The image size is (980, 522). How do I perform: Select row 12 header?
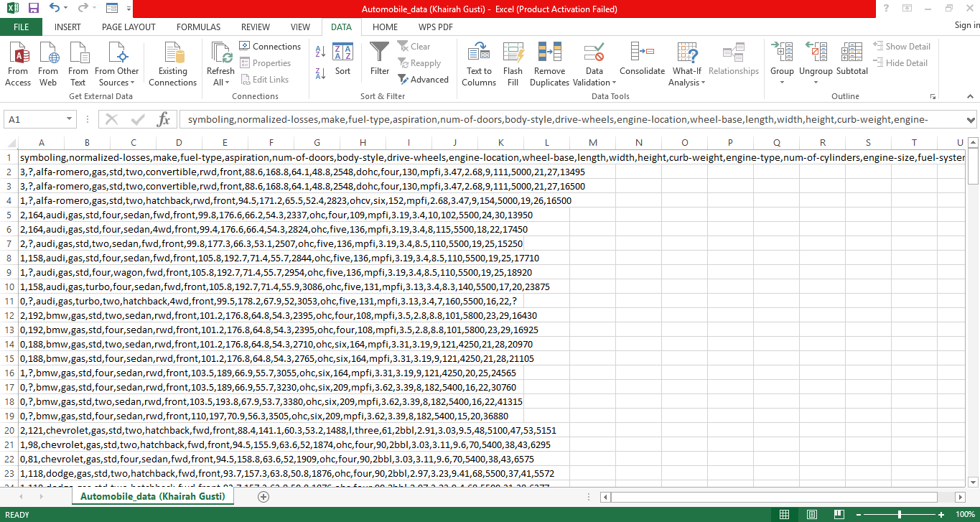point(9,315)
